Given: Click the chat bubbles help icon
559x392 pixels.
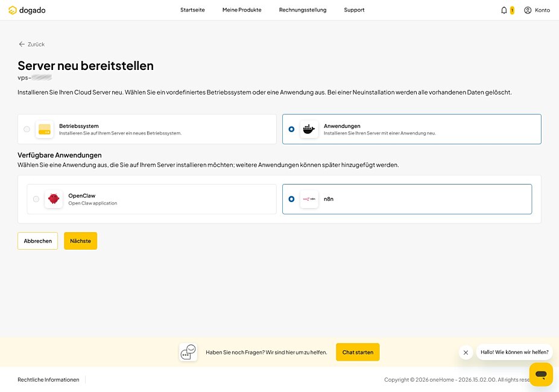Looking at the screenshot, I should coord(188,352).
